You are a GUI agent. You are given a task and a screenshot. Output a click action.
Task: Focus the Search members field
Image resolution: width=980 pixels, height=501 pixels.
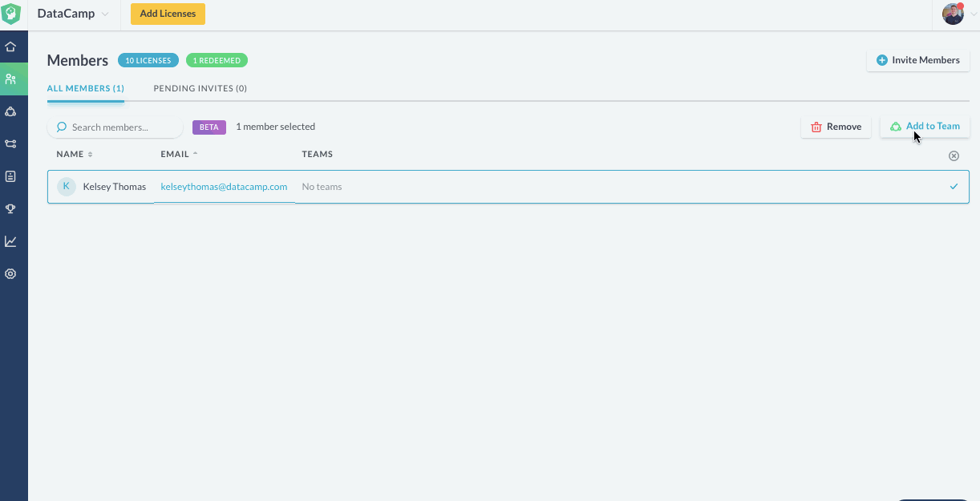coord(120,127)
